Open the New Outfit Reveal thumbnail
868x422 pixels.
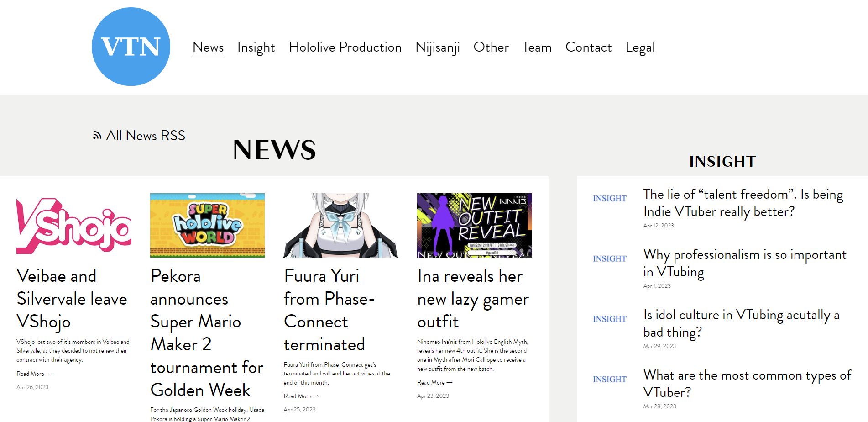tap(475, 225)
